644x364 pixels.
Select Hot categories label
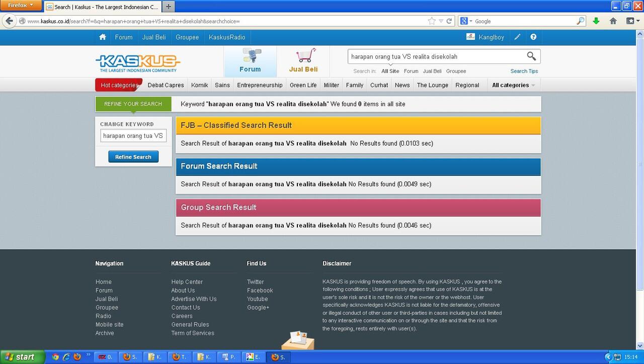coord(119,85)
